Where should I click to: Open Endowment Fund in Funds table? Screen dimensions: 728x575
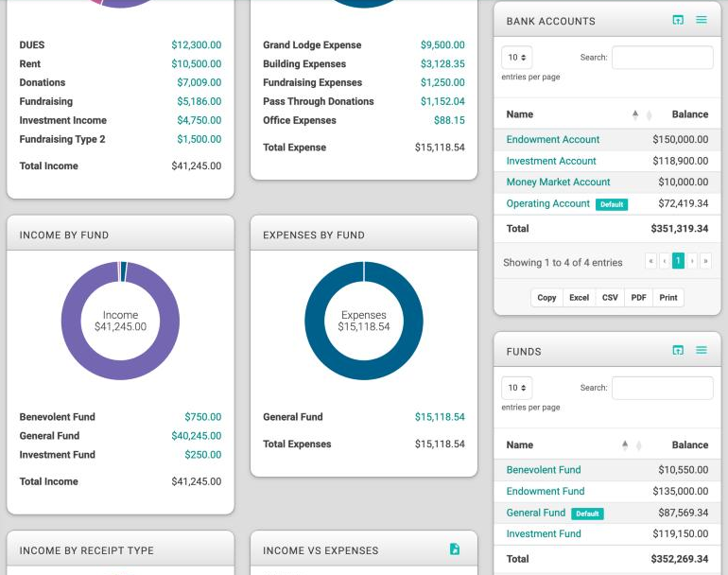[x=546, y=491]
